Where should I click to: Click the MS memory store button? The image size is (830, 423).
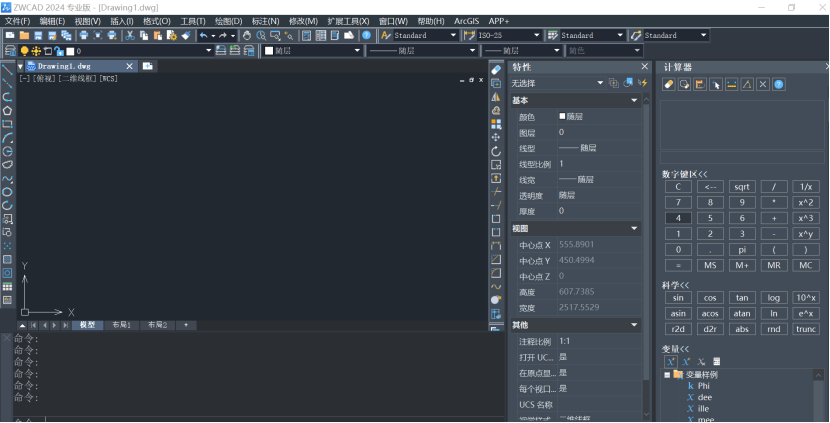(710, 265)
